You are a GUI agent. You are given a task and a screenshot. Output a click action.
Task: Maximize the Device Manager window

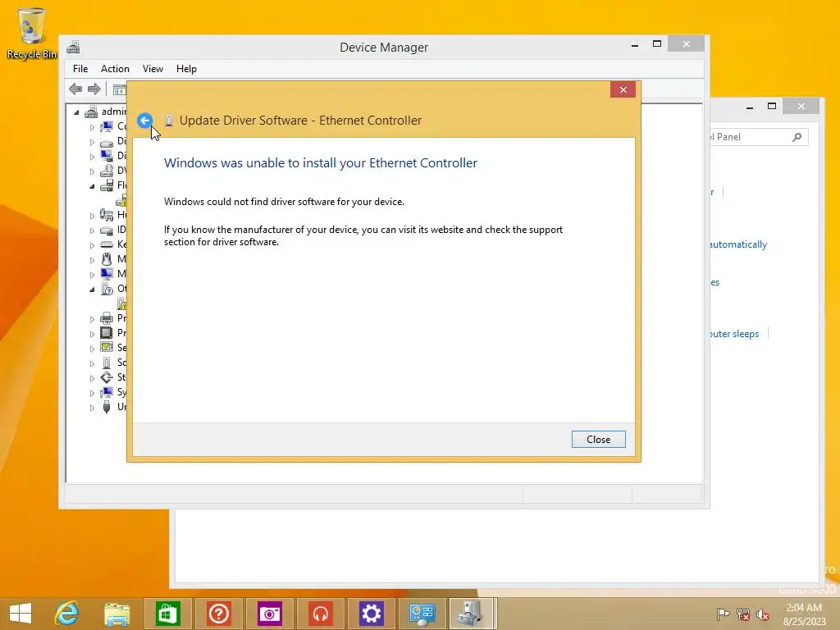click(657, 44)
